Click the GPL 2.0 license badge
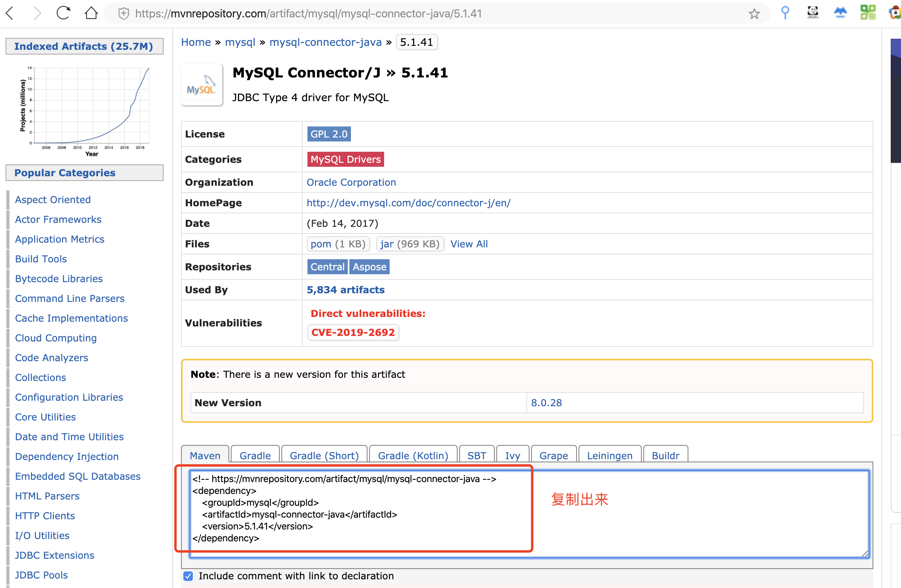The height and width of the screenshot is (588, 901). [329, 134]
